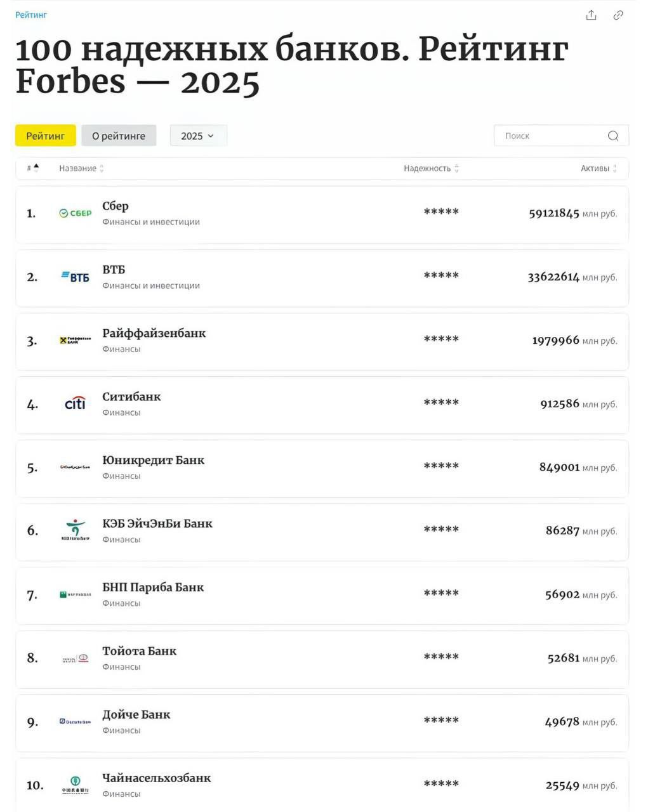Click the assets value 56902
Image resolution: width=648 pixels, height=812 pixels.
pyautogui.click(x=562, y=595)
